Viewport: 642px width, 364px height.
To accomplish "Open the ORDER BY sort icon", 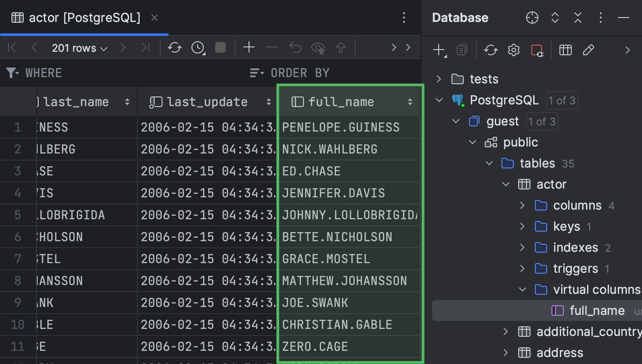I will (256, 72).
